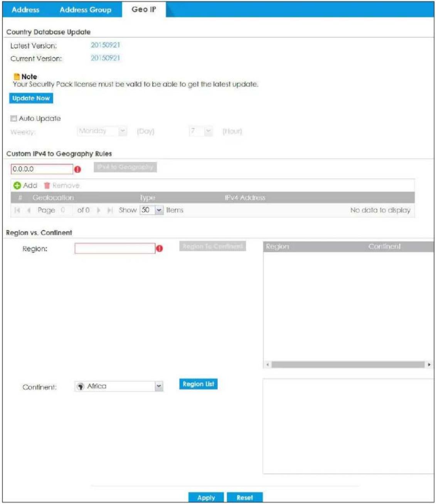Image resolution: width=436 pixels, height=504 pixels.
Task: Click the Apply button
Action: pyautogui.click(x=206, y=497)
